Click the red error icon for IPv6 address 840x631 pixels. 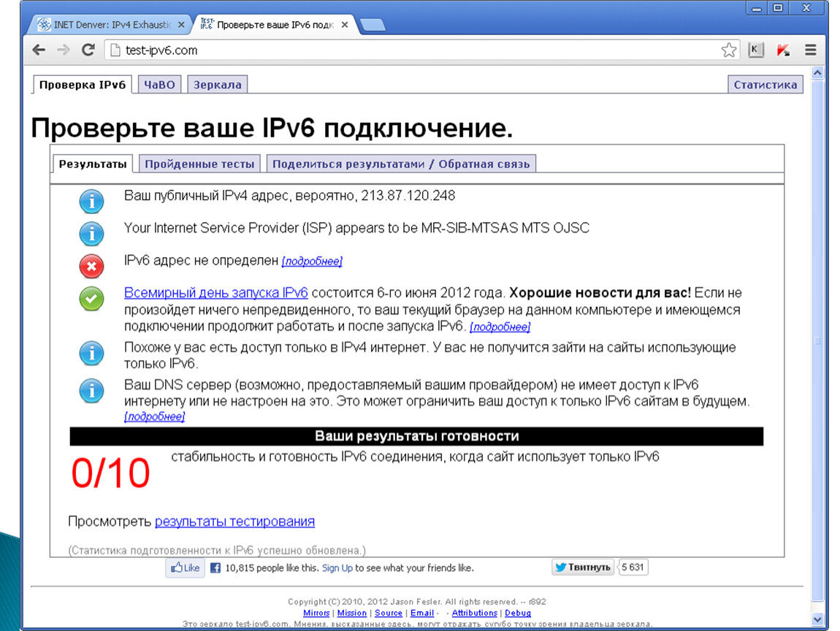[x=91, y=267]
